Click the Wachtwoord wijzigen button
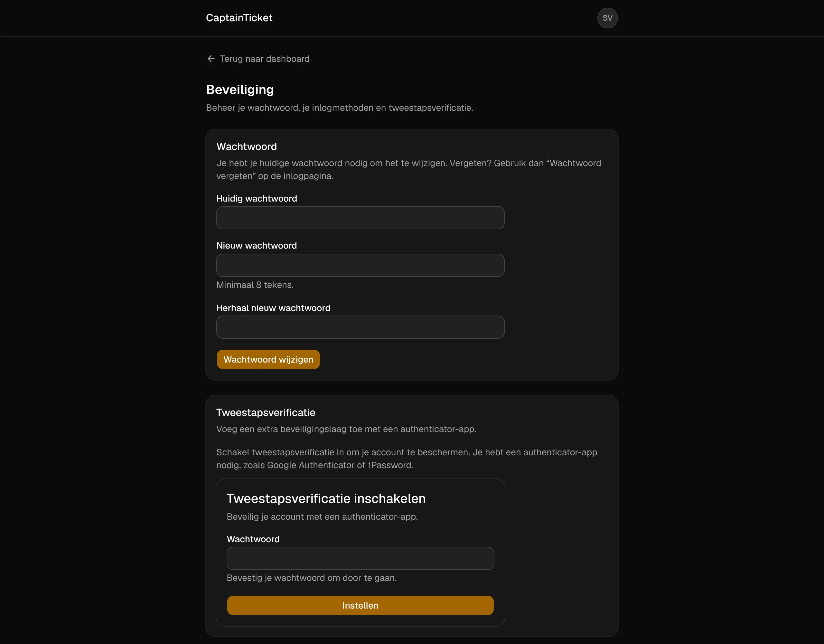 tap(268, 359)
